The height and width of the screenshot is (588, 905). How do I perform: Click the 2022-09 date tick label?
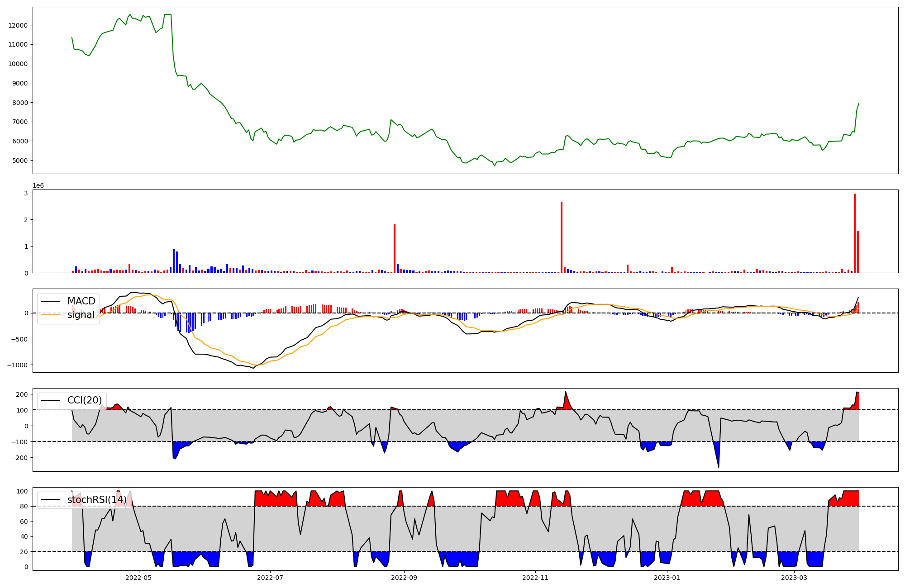(404, 578)
